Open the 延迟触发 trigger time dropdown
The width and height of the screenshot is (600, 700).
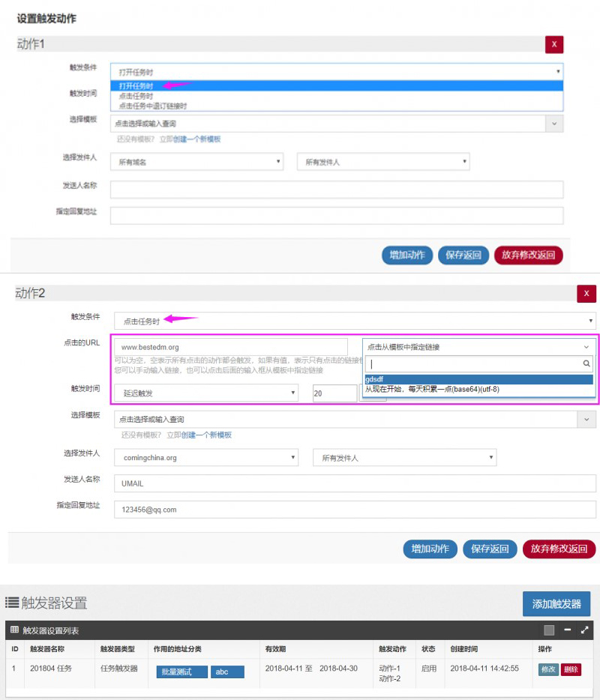point(206,393)
